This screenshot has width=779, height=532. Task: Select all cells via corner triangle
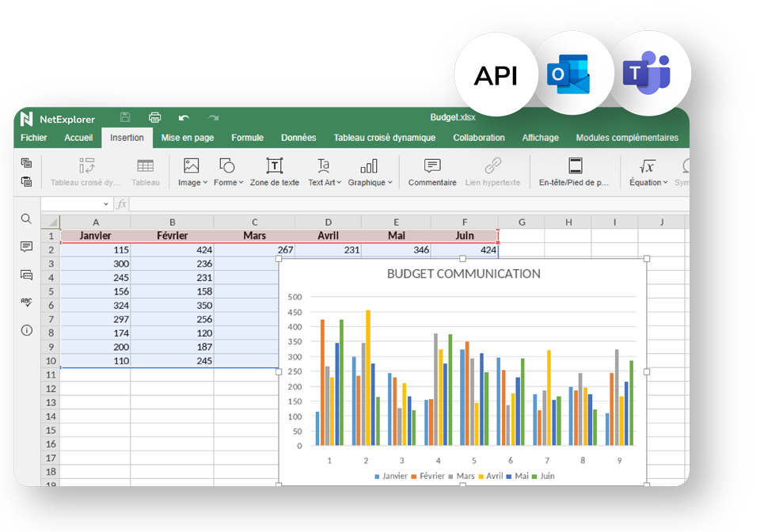pos(51,222)
